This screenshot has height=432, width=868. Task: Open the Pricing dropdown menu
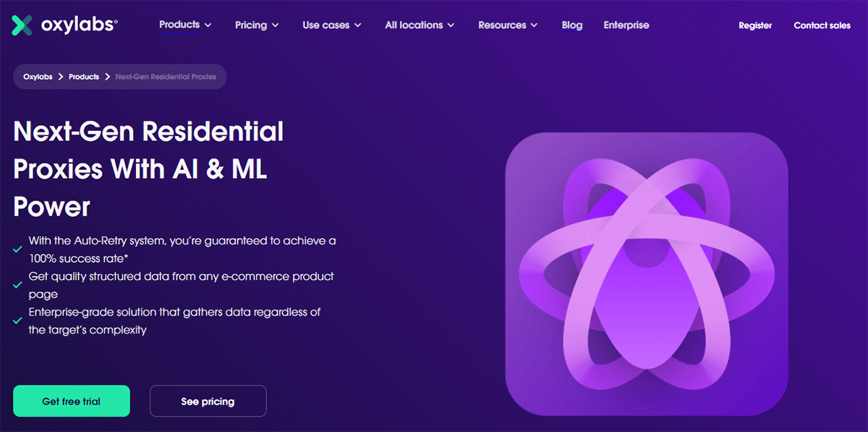click(x=257, y=25)
